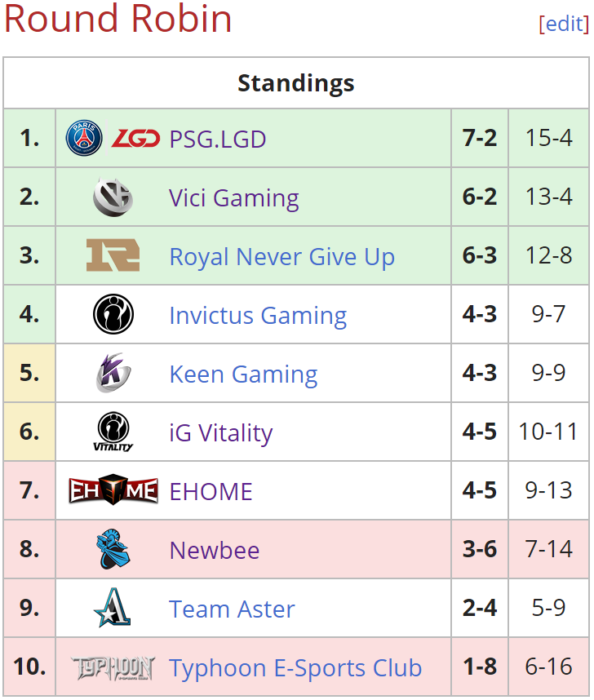Screen dimensions: 594x700
Task: Open the Typhoon E-Sports Club link
Action: (295, 668)
